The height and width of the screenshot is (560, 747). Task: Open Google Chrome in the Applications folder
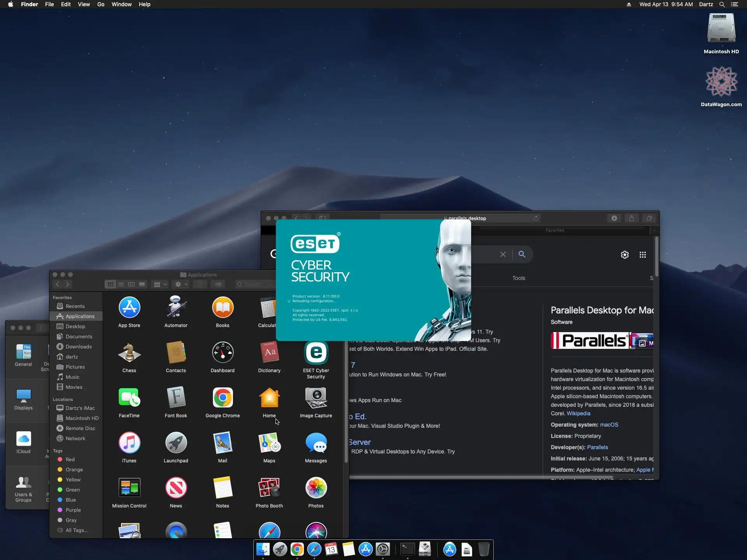pyautogui.click(x=223, y=398)
